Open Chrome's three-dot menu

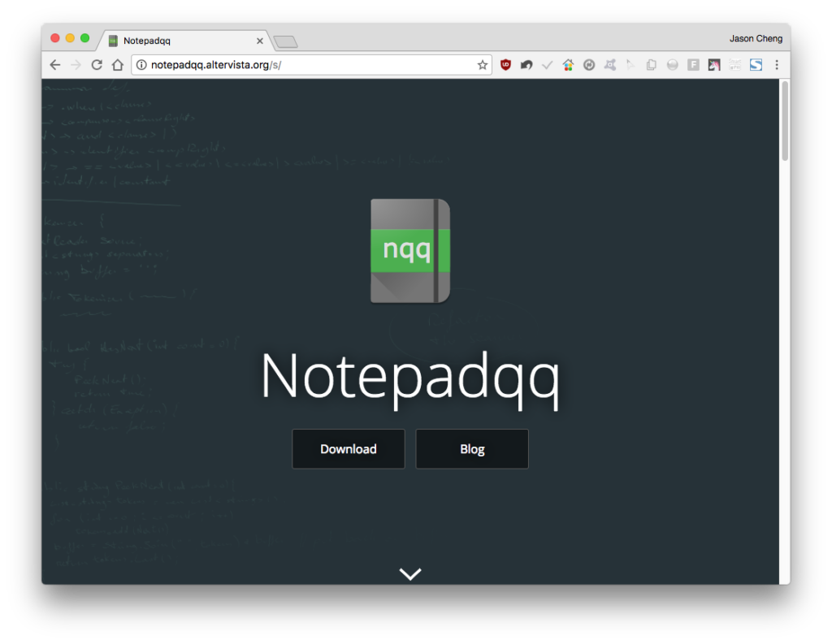coord(776,65)
